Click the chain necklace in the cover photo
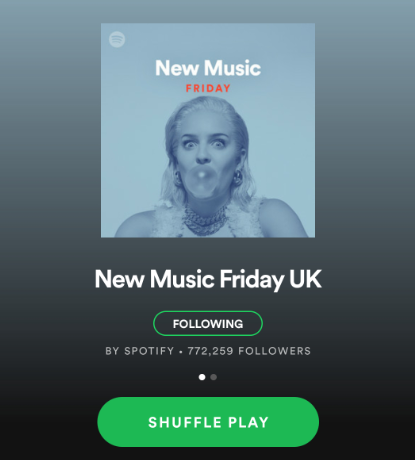 click(206, 219)
